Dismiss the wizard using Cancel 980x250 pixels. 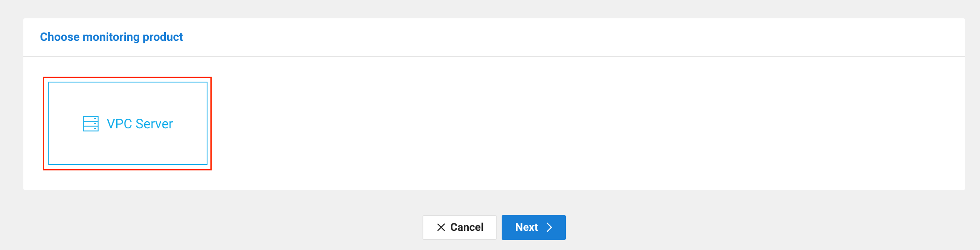[459, 227]
